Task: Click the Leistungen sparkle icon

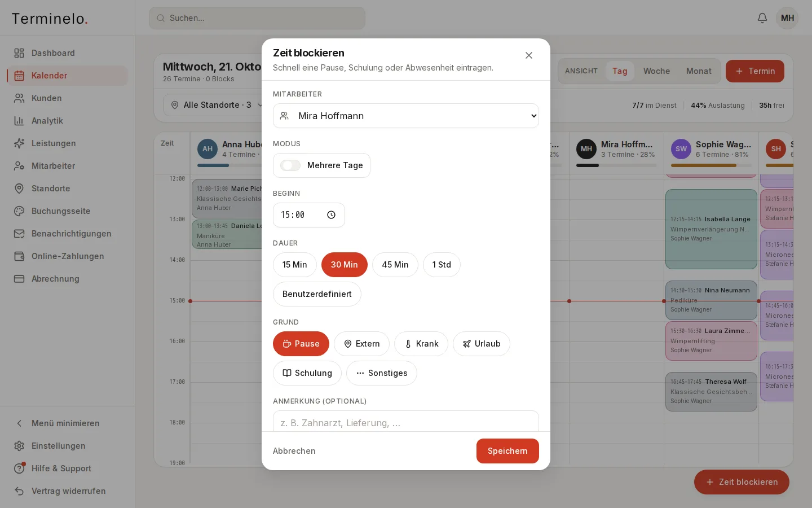Action: coord(19,143)
